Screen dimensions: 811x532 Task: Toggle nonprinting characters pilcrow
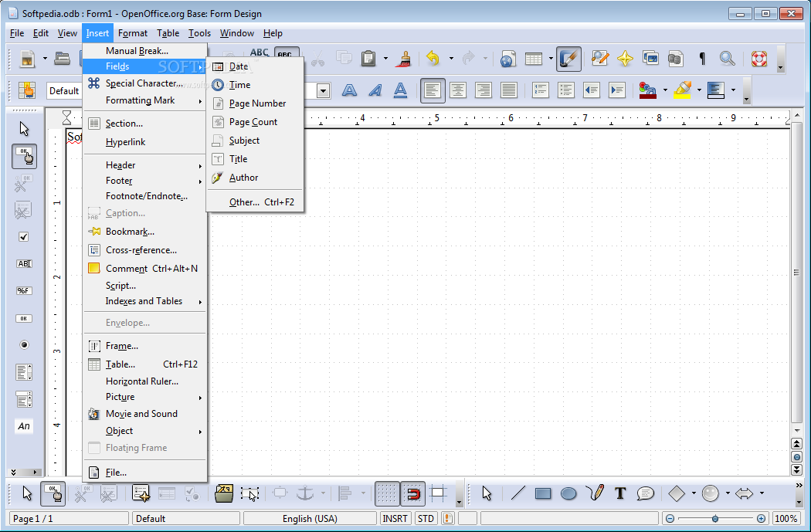pyautogui.click(x=702, y=59)
